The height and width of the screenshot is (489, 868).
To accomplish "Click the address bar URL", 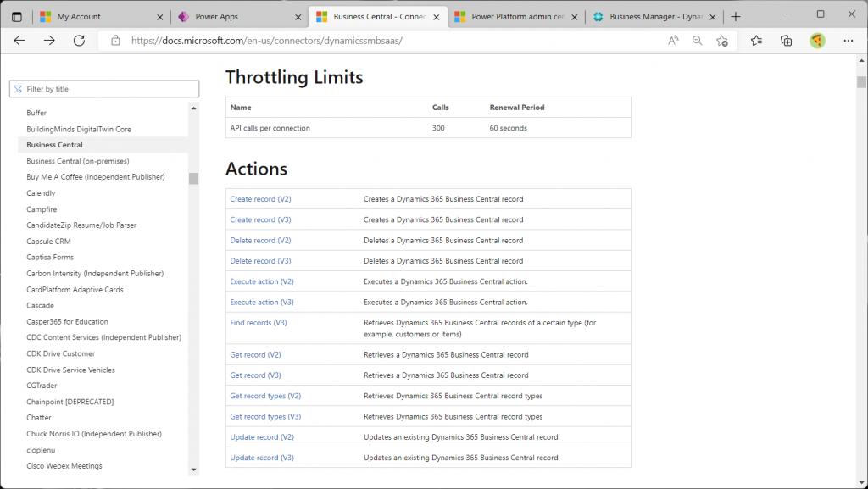I will pos(267,41).
